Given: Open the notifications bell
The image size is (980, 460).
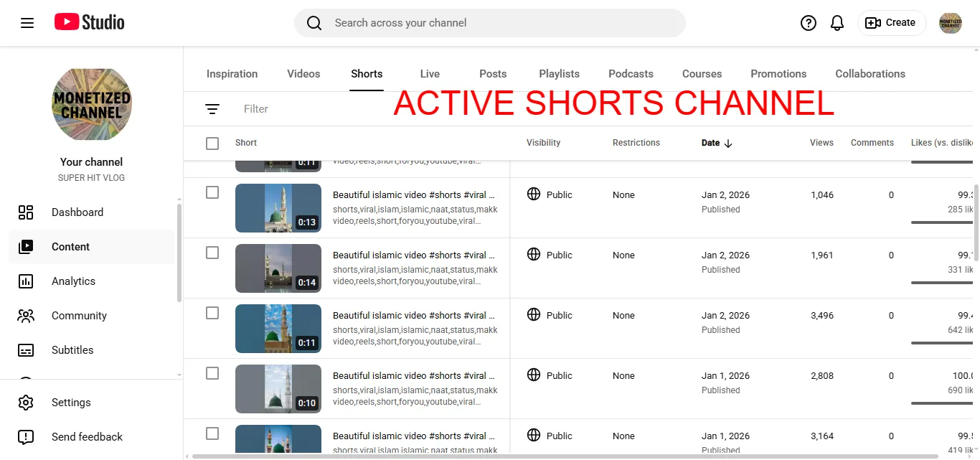Looking at the screenshot, I should click(x=837, y=23).
